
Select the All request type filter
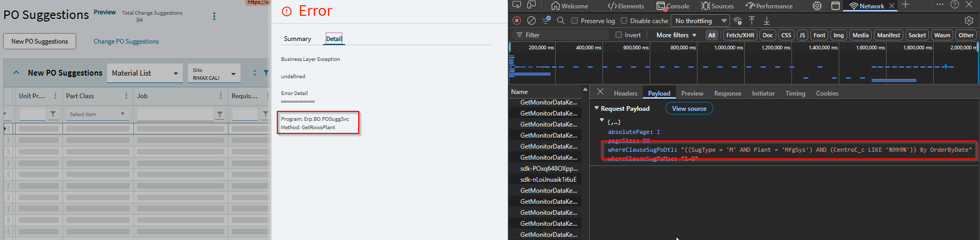[712, 35]
